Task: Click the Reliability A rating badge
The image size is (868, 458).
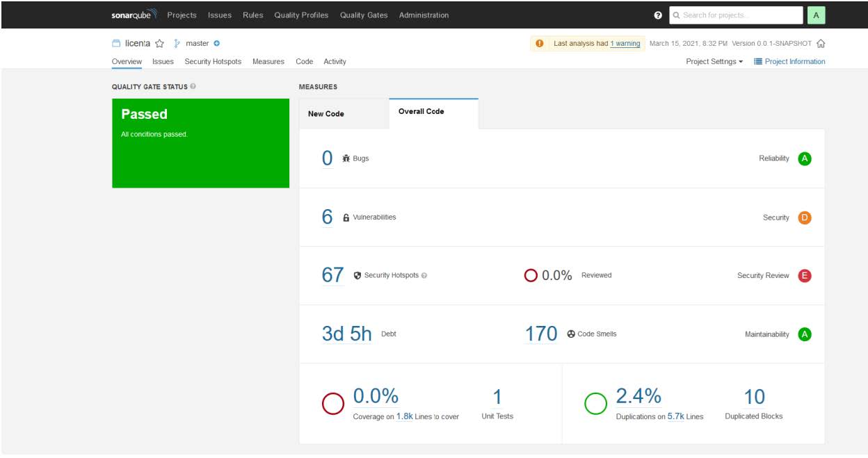Action: click(x=805, y=158)
